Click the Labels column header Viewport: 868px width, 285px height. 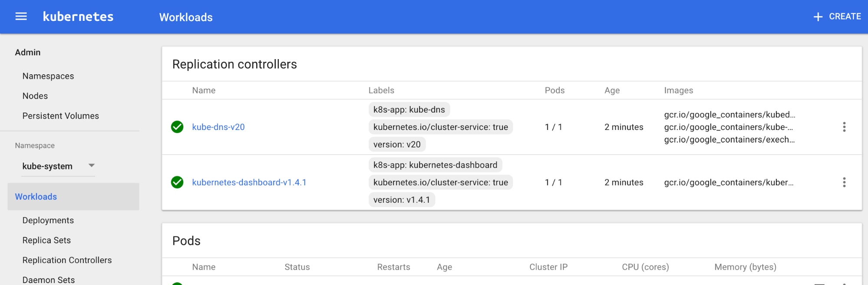tap(381, 90)
